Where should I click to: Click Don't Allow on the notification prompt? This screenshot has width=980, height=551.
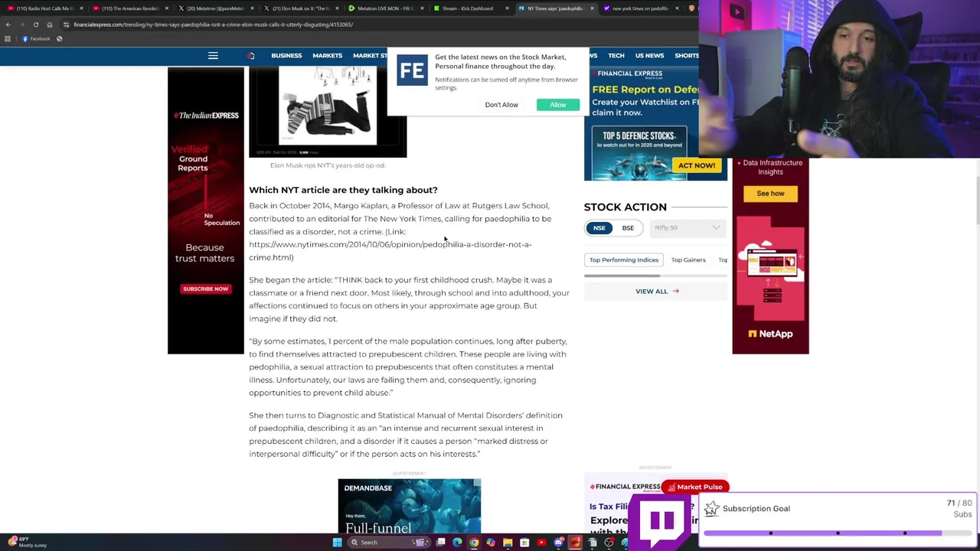tap(501, 105)
